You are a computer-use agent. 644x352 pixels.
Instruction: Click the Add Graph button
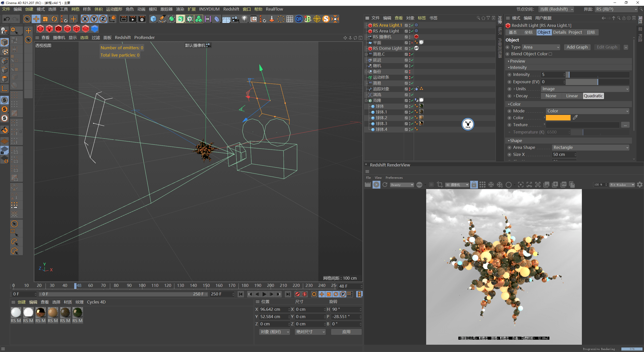[x=577, y=47]
